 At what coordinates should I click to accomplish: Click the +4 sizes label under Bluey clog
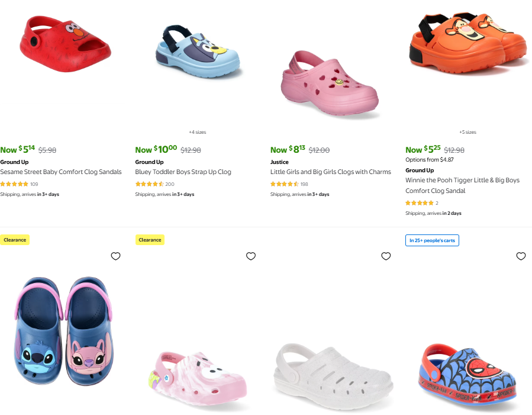click(x=198, y=132)
